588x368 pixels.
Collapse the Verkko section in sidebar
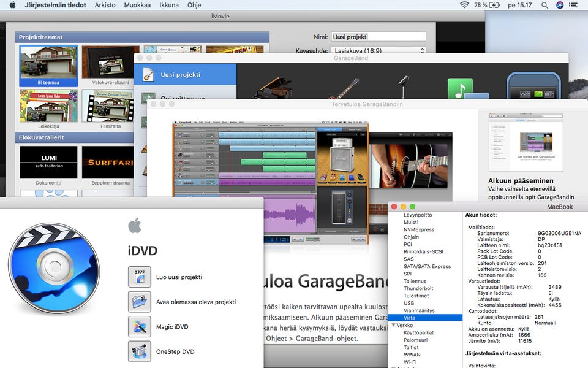pyautogui.click(x=393, y=326)
